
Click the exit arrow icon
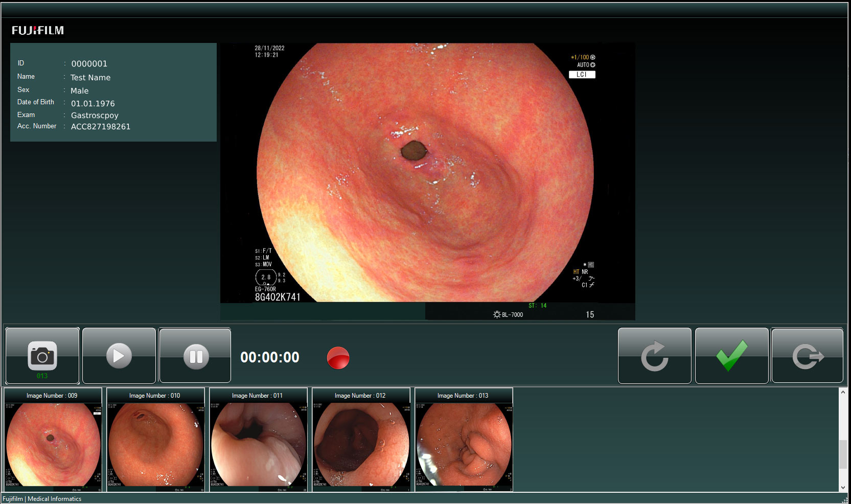pos(807,356)
